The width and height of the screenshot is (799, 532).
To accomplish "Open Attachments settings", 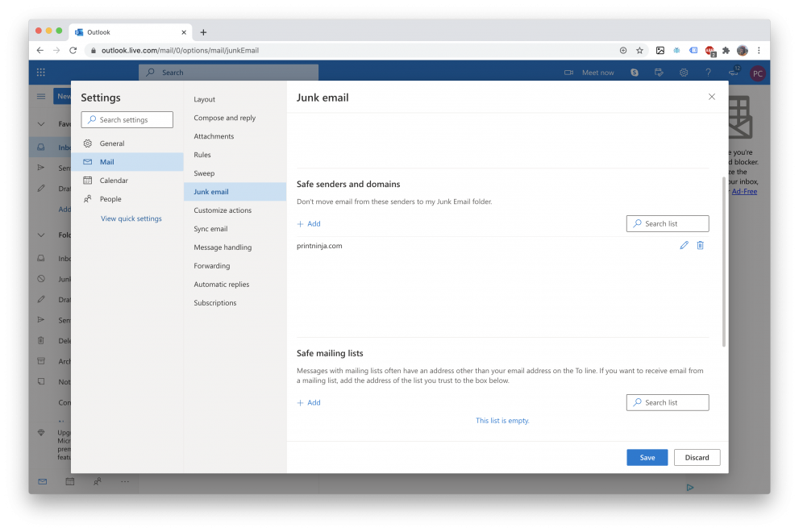I will tap(235, 136).
